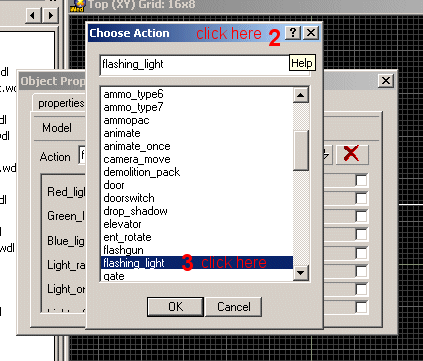Image resolution: width=423 pixels, height=361 pixels.
Task: Click the OK button in Choose Action
Action: (175, 307)
